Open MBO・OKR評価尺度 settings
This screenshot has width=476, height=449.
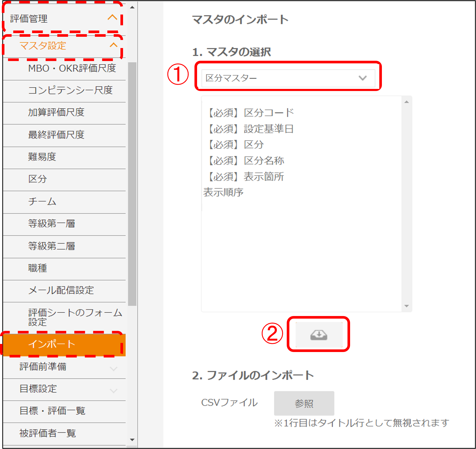click(72, 68)
